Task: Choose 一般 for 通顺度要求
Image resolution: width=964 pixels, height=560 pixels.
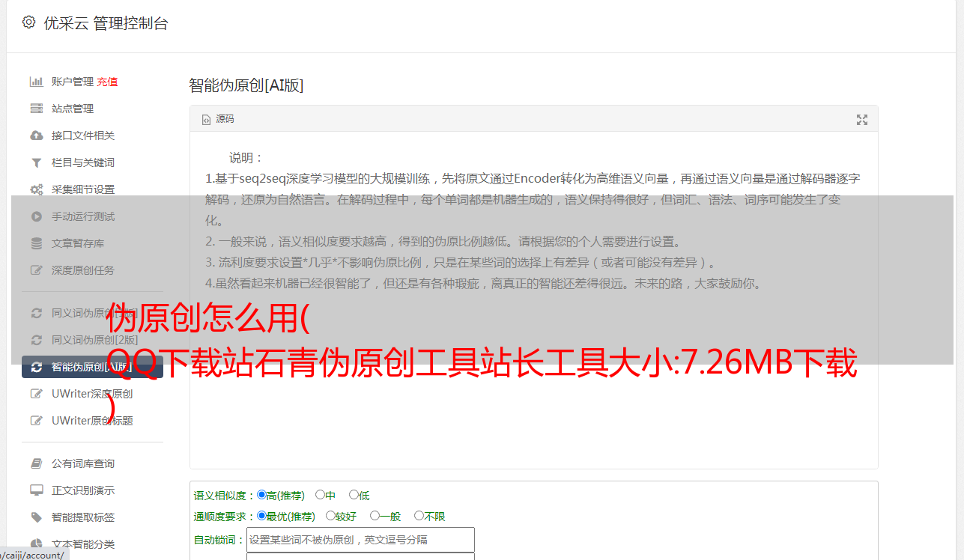Action: [375, 516]
